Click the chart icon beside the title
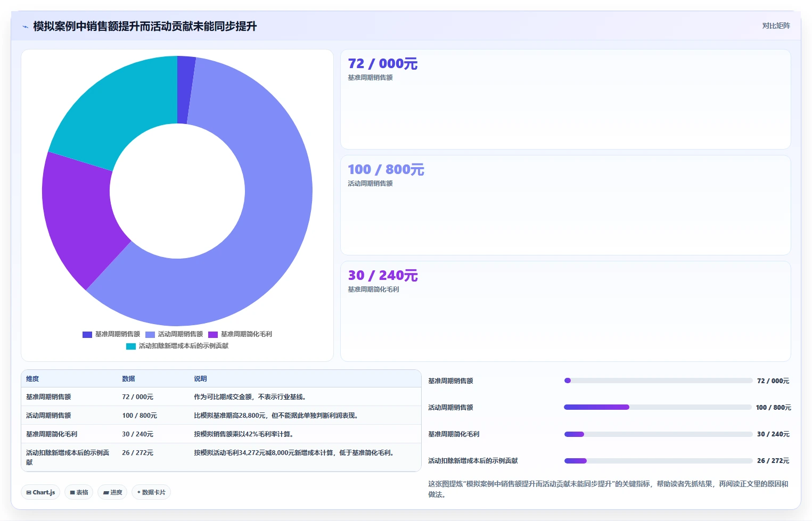Viewport: 812px width, 521px height. point(25,27)
